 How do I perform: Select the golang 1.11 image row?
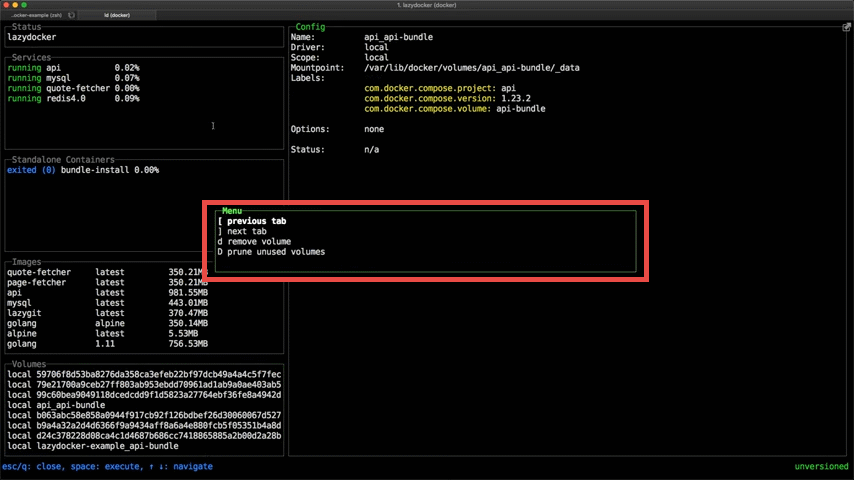tap(106, 344)
